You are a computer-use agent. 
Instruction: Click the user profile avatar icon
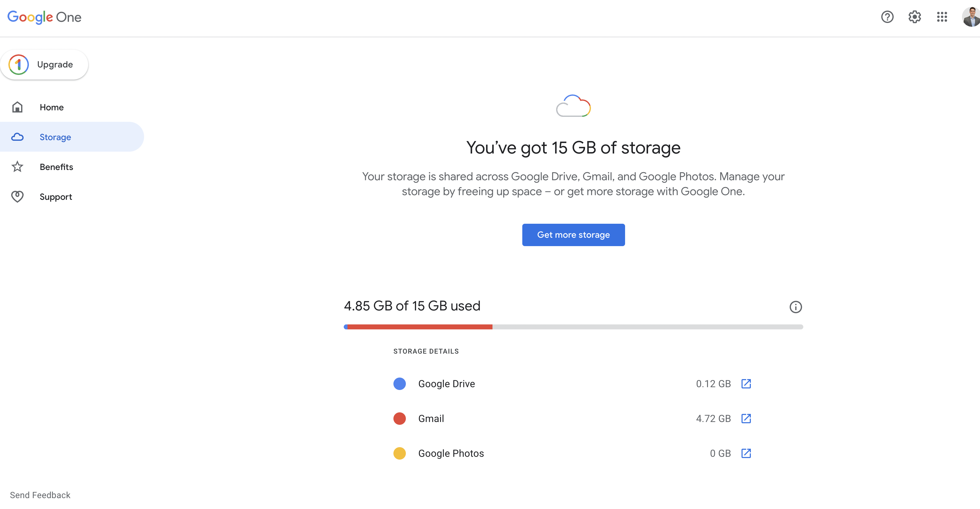click(970, 17)
